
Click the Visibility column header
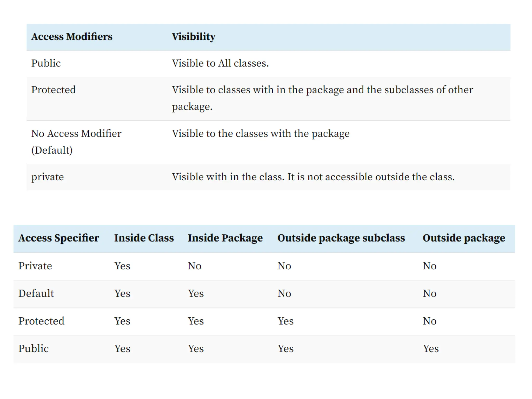(x=194, y=37)
